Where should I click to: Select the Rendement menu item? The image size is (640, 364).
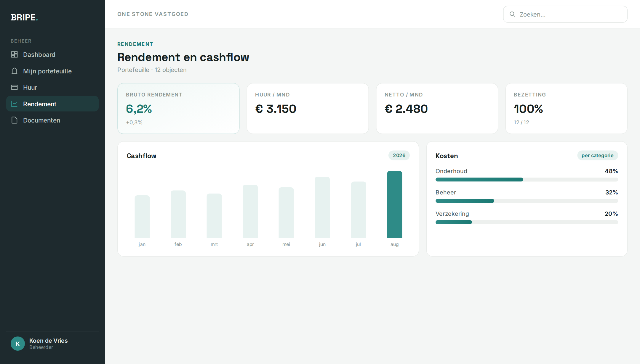click(x=52, y=104)
